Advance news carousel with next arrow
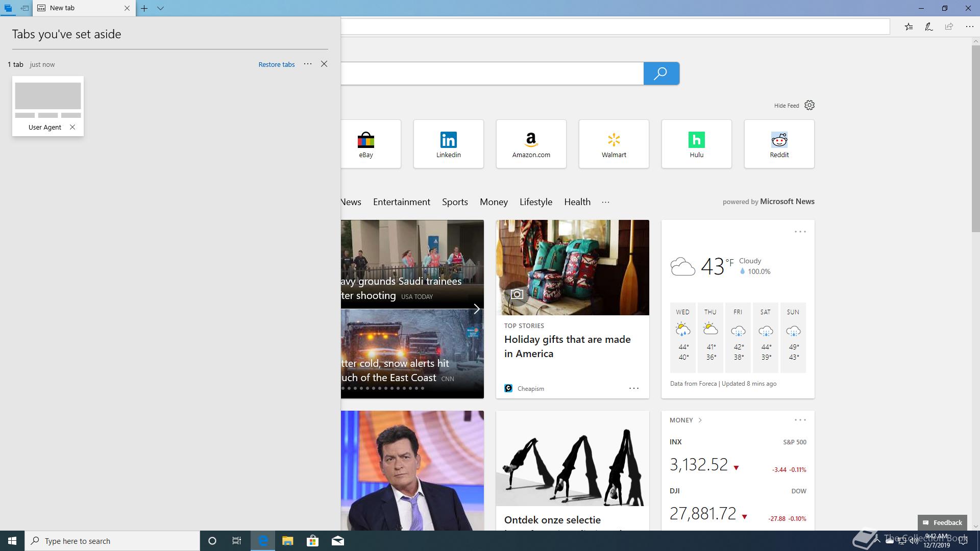The height and width of the screenshot is (551, 980). click(x=476, y=309)
